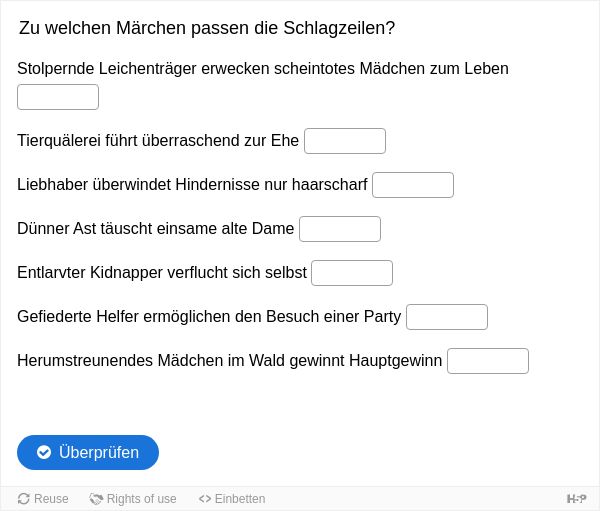Viewport: 600px width, 511px height.
Task: Click the H5P logo icon
Action: click(x=576, y=499)
